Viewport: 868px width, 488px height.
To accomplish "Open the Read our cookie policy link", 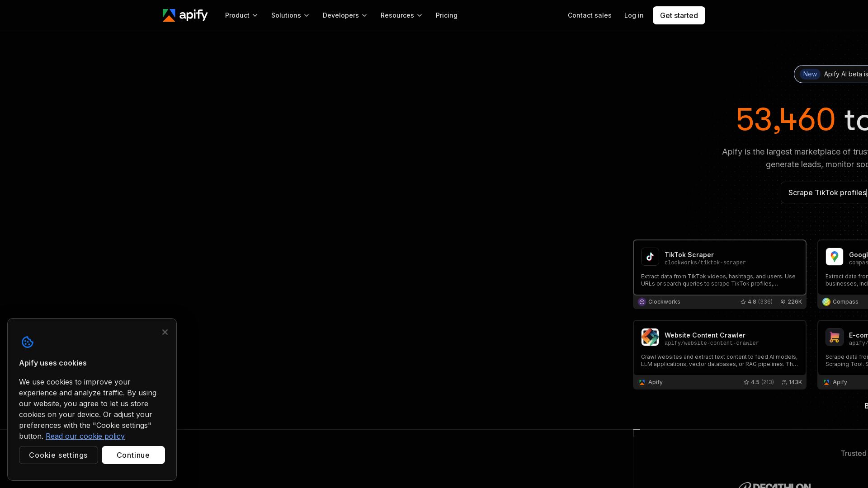I will 85,436.
